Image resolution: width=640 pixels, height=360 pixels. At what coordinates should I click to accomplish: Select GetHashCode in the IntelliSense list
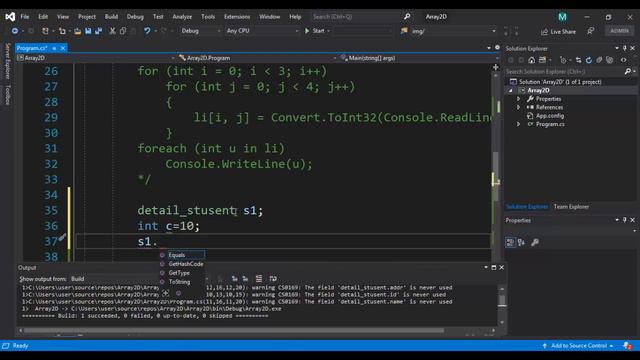(182, 264)
